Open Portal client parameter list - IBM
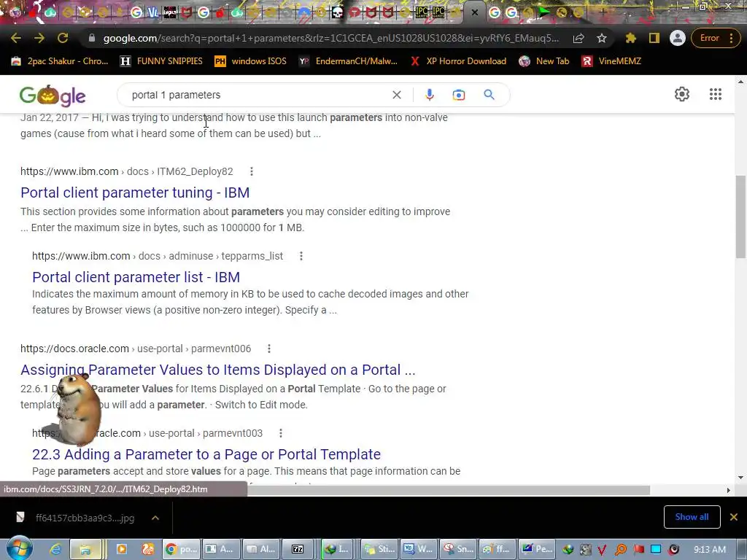The height and width of the screenshot is (560, 747). tap(136, 277)
